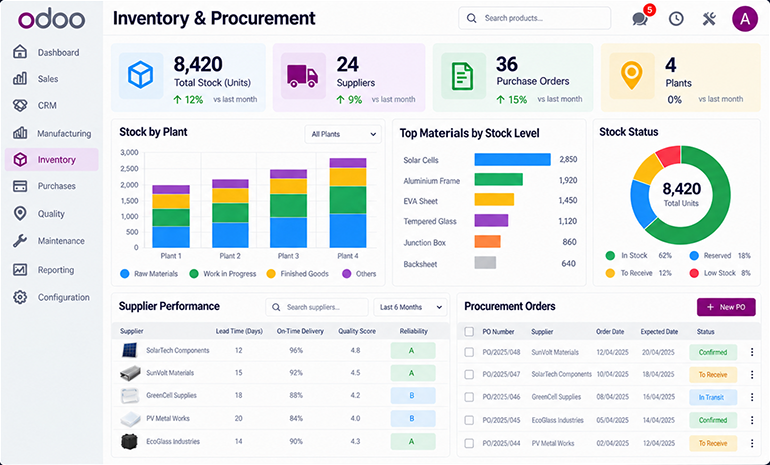This screenshot has width=770, height=465.
Task: Click the Purchases card icon
Action: tap(20, 186)
